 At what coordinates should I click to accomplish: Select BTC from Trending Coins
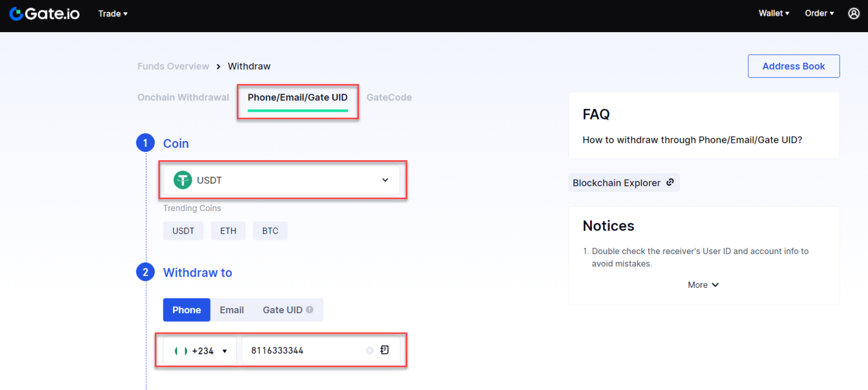pyautogui.click(x=270, y=230)
